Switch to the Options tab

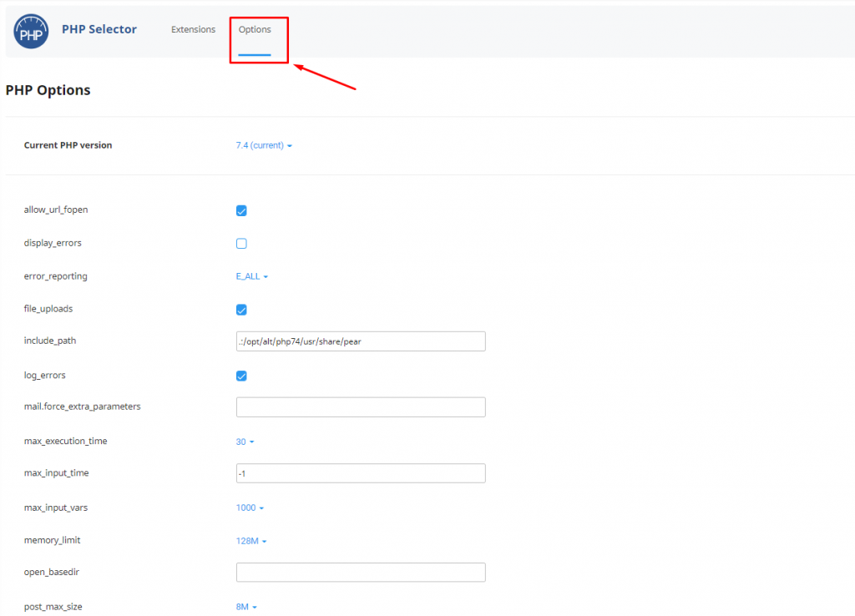[255, 29]
